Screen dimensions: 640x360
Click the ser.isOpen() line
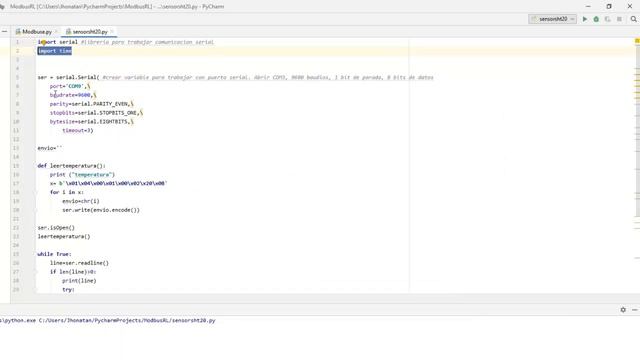(x=56, y=228)
